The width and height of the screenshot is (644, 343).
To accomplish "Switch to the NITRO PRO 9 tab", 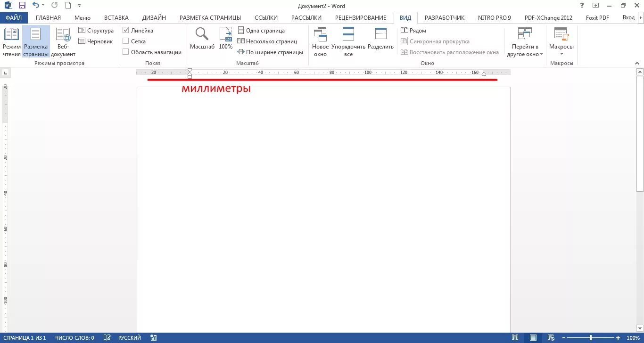I will (x=495, y=18).
